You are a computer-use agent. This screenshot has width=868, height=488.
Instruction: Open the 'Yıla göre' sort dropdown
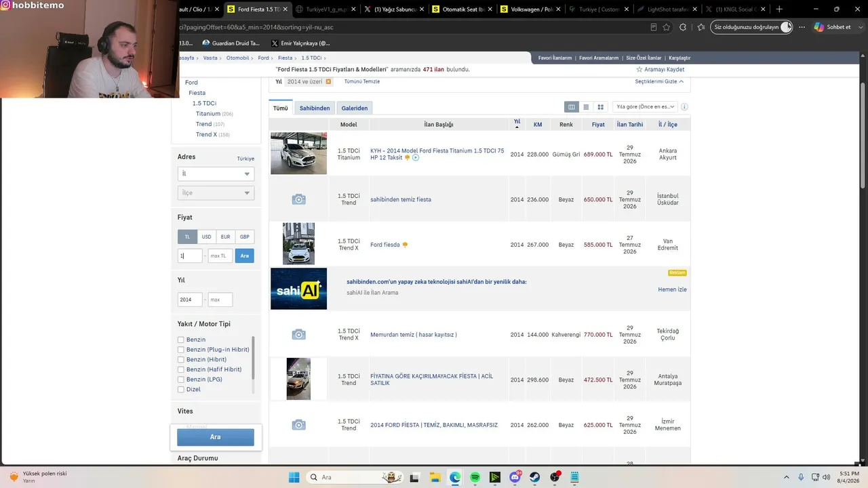[644, 106]
